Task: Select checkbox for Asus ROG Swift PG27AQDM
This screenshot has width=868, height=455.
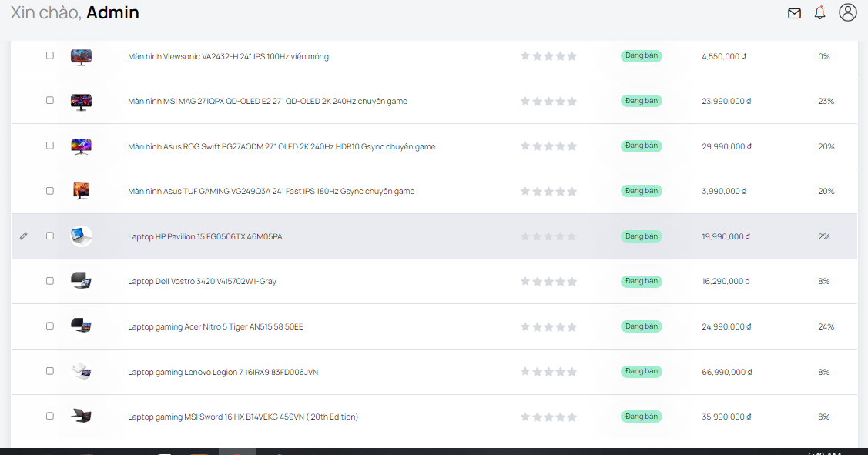Action: [x=50, y=146]
